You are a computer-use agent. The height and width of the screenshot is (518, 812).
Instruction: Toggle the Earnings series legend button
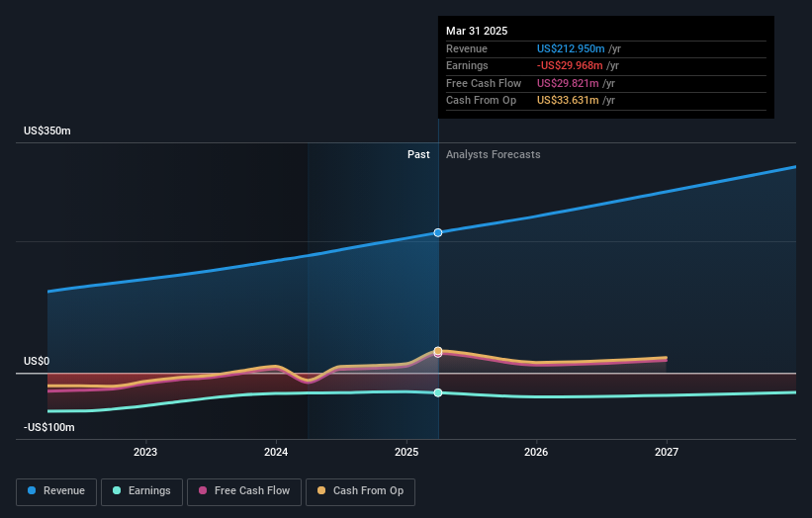point(141,491)
